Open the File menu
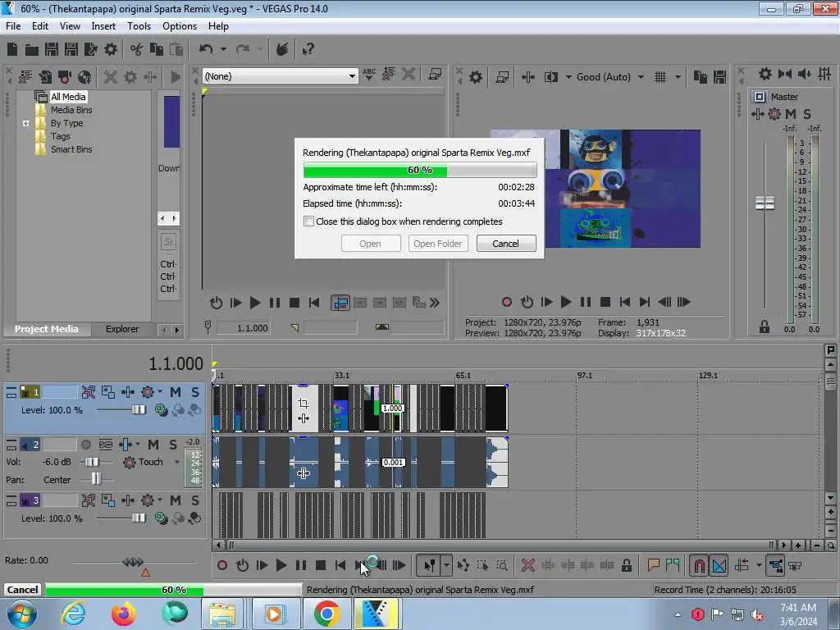The height and width of the screenshot is (630, 840). [x=13, y=25]
